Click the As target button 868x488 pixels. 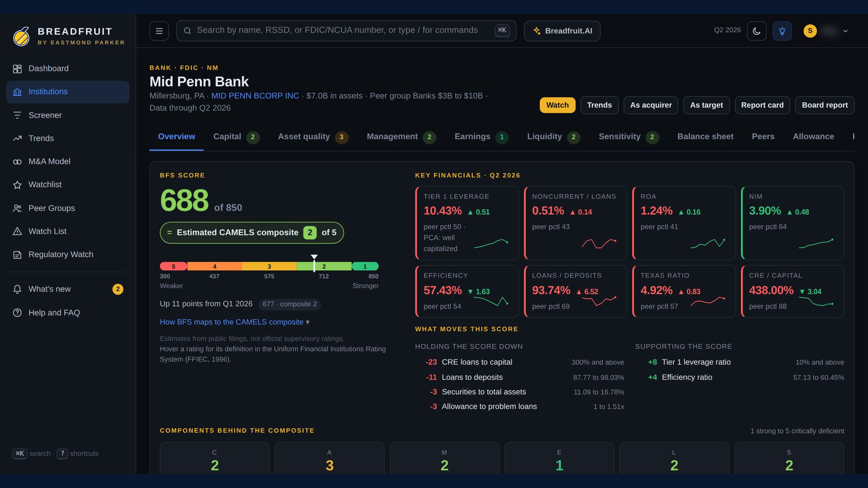(x=707, y=105)
